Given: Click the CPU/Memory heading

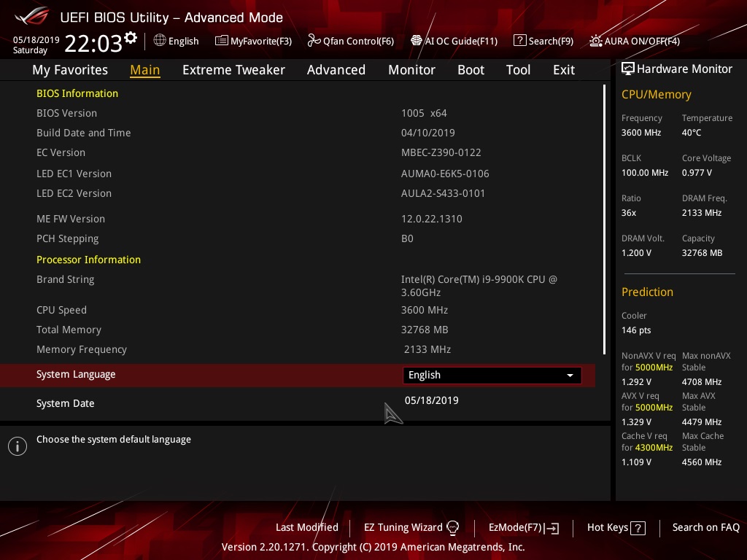Looking at the screenshot, I should 656,95.
